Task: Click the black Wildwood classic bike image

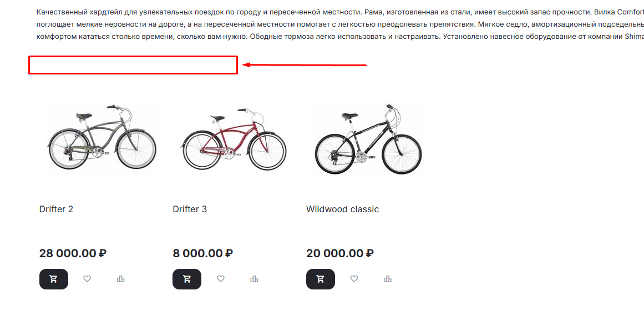Action: pyautogui.click(x=368, y=140)
